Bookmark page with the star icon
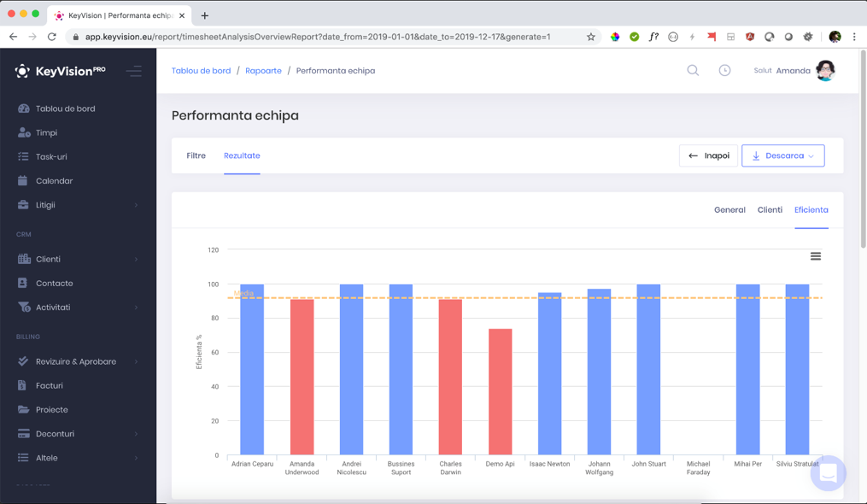Viewport: 867px width, 504px height. (590, 37)
